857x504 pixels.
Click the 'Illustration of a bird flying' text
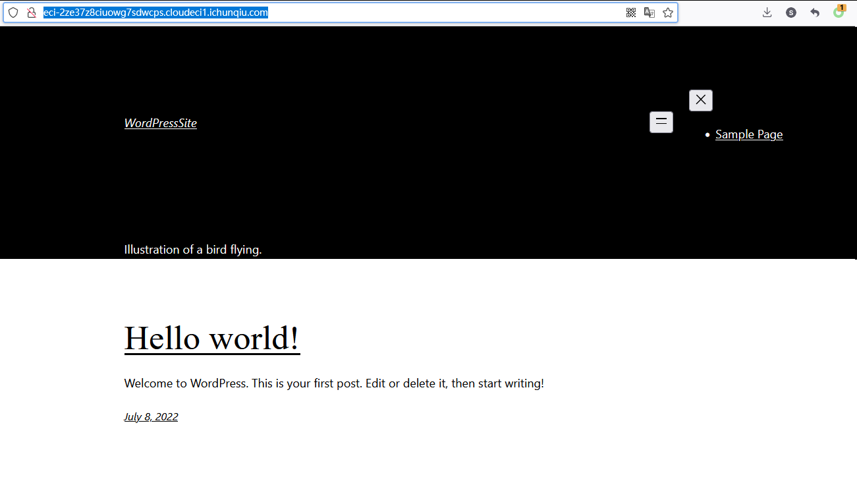[193, 250]
